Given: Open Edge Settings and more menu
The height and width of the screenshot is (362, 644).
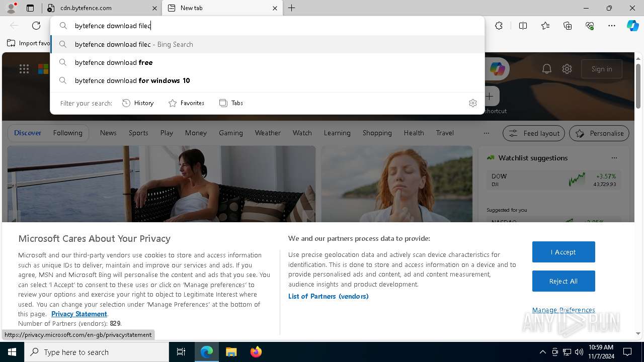Looking at the screenshot, I should point(612,26).
